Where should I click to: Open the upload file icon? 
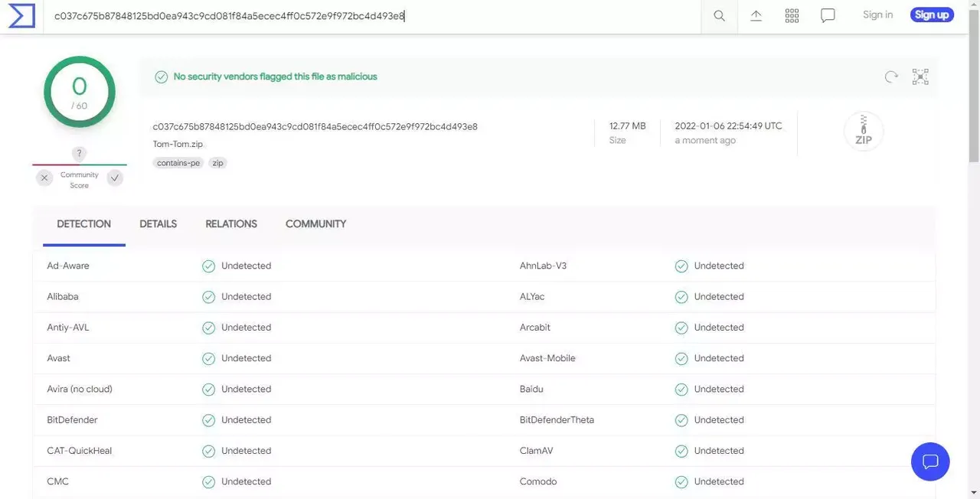click(756, 15)
